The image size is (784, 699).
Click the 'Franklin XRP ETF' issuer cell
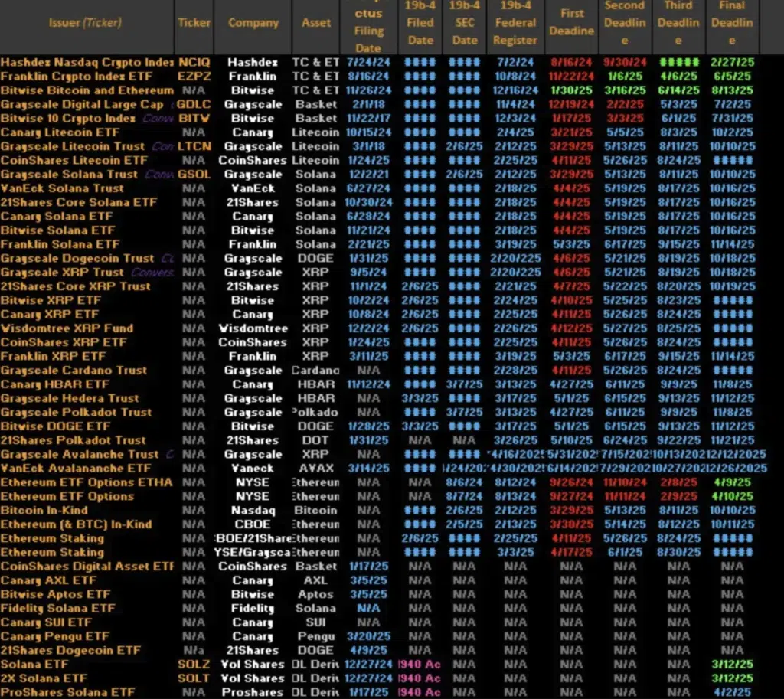(53, 357)
